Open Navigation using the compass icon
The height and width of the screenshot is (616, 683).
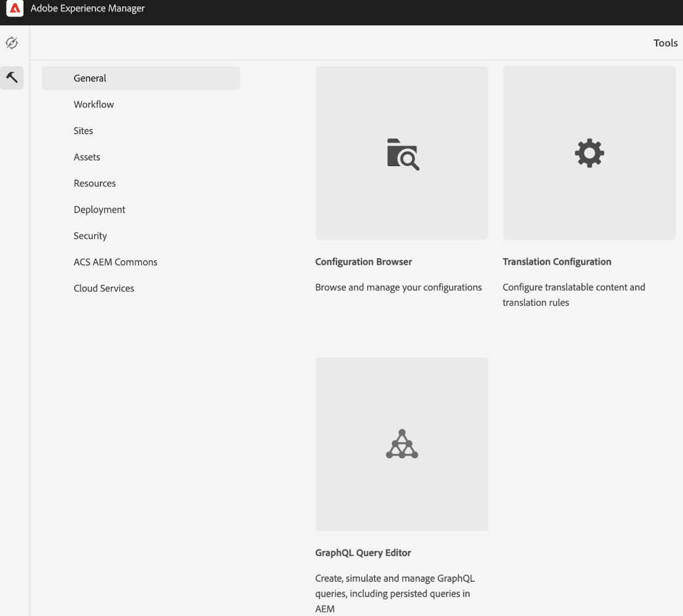click(x=11, y=43)
